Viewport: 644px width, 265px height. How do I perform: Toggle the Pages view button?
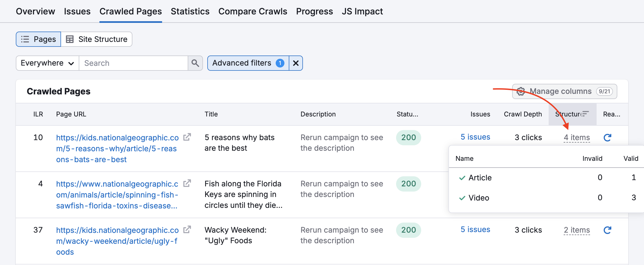click(38, 39)
